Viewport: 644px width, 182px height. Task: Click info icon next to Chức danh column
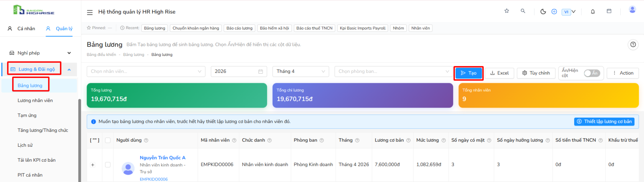tap(269, 140)
